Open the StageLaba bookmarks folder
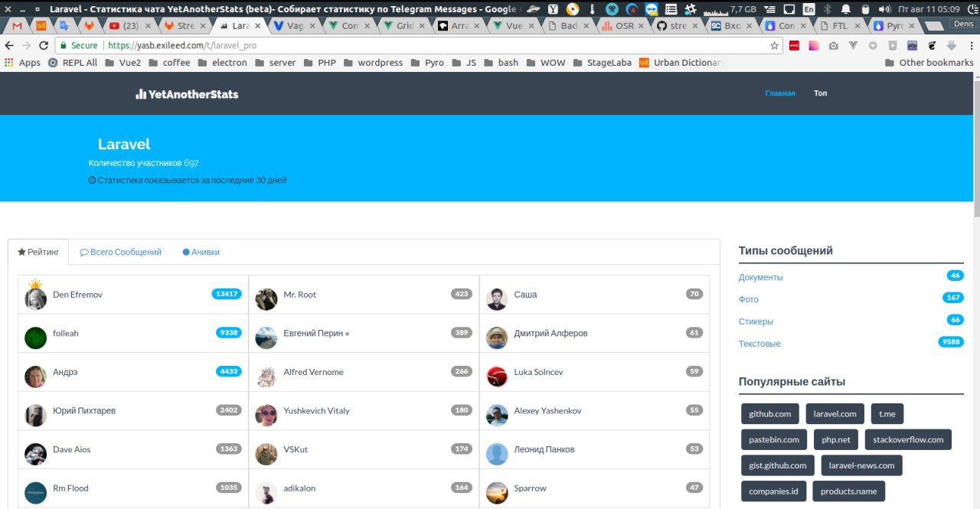980x509 pixels. pos(602,63)
